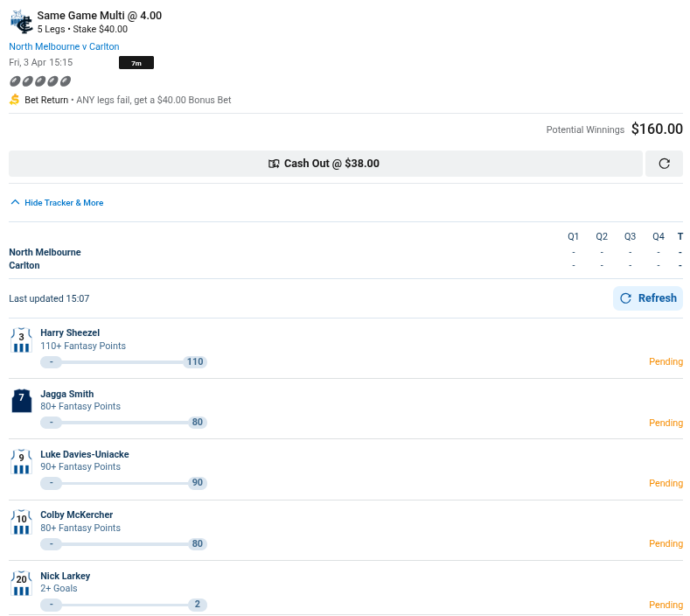Click the 2+ Goals market label

59,589
